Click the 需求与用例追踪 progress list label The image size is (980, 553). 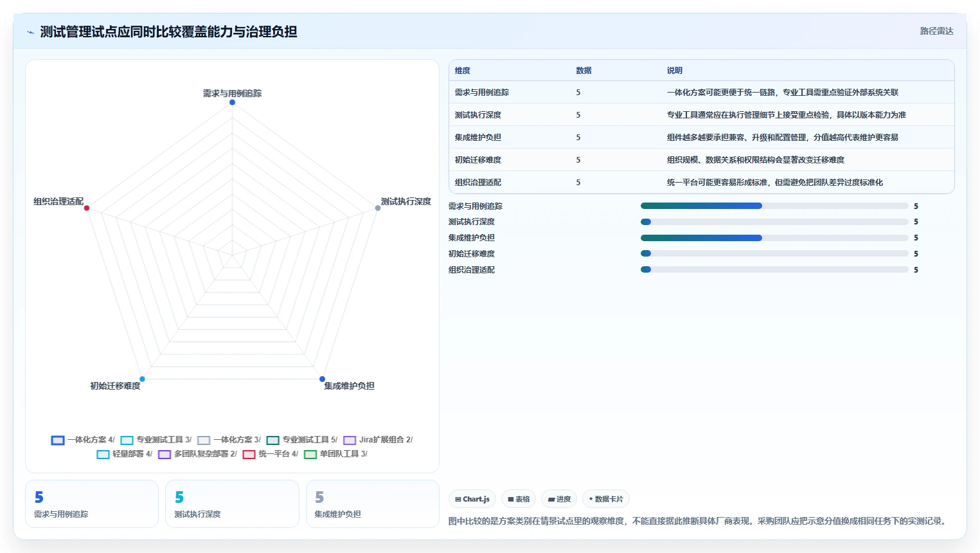pyautogui.click(x=476, y=206)
